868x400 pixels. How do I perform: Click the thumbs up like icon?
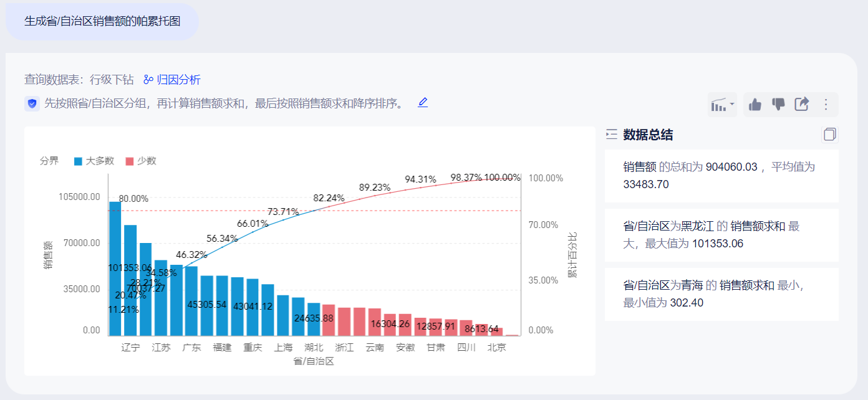coord(755,105)
